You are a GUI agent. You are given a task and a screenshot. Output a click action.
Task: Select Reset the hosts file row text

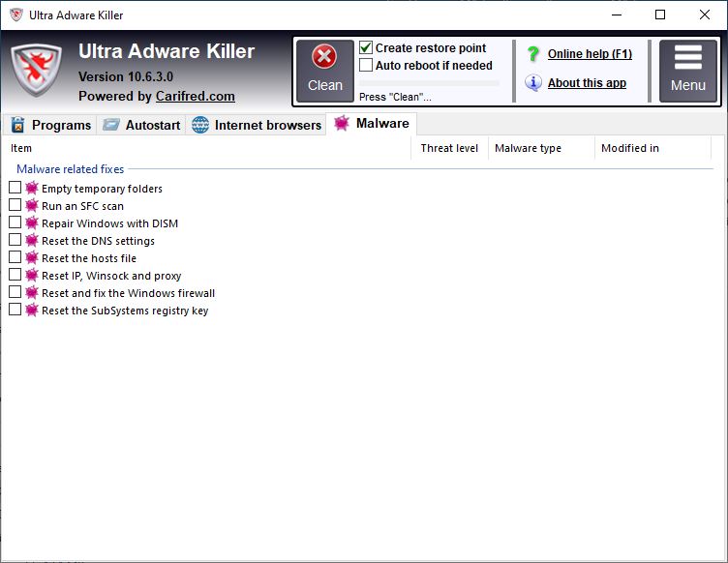pos(89,258)
